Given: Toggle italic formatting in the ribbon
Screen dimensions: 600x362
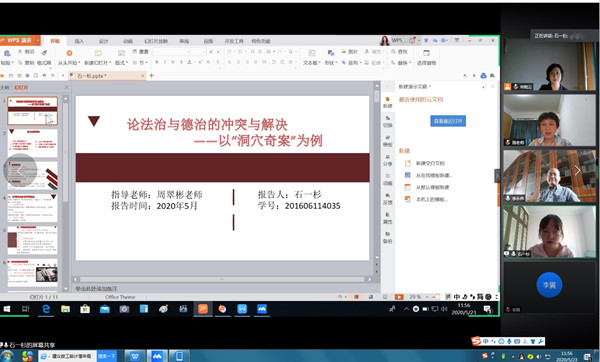Looking at the screenshot, I should click(x=165, y=62).
